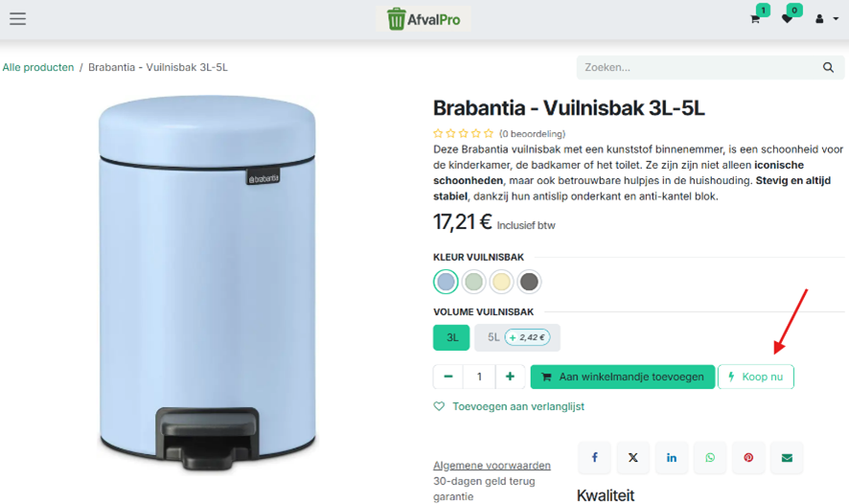Open the shopping cart icon in header

[755, 19]
